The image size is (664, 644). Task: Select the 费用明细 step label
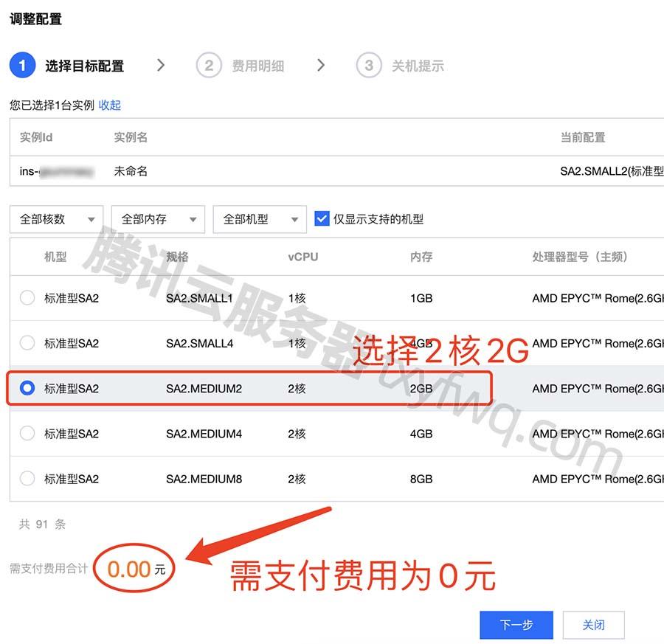(258, 66)
